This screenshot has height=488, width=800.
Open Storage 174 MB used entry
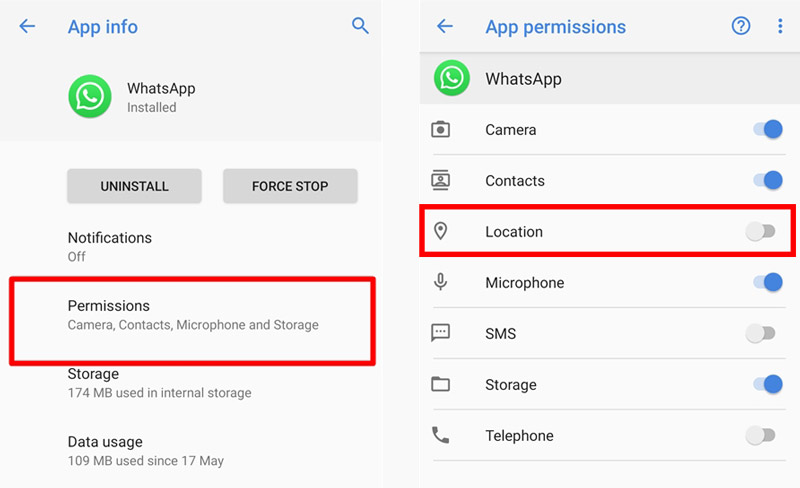(190, 383)
